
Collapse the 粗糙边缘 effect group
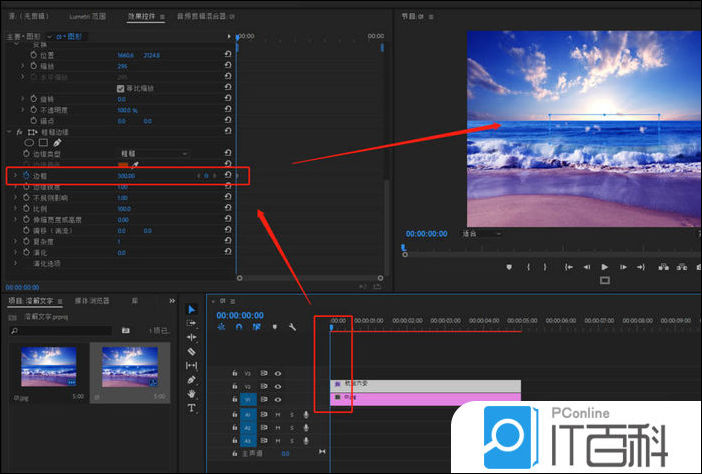tap(8, 131)
